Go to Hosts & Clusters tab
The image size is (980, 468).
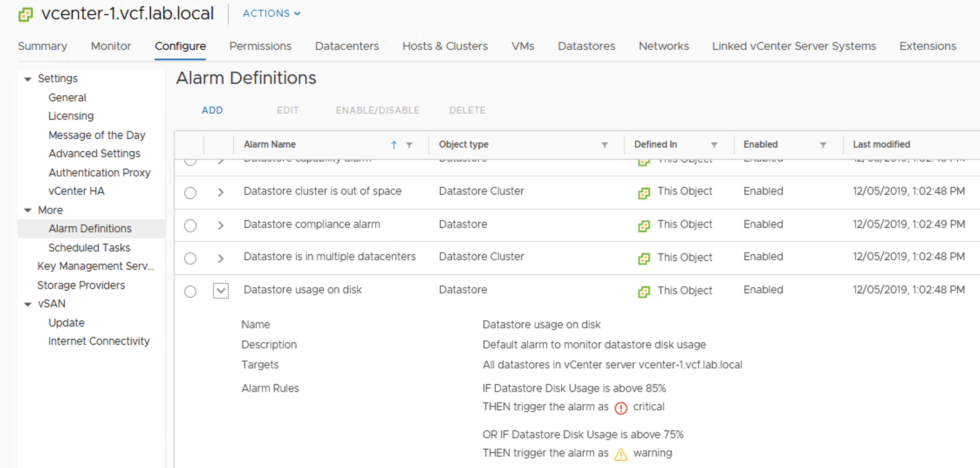click(x=445, y=46)
